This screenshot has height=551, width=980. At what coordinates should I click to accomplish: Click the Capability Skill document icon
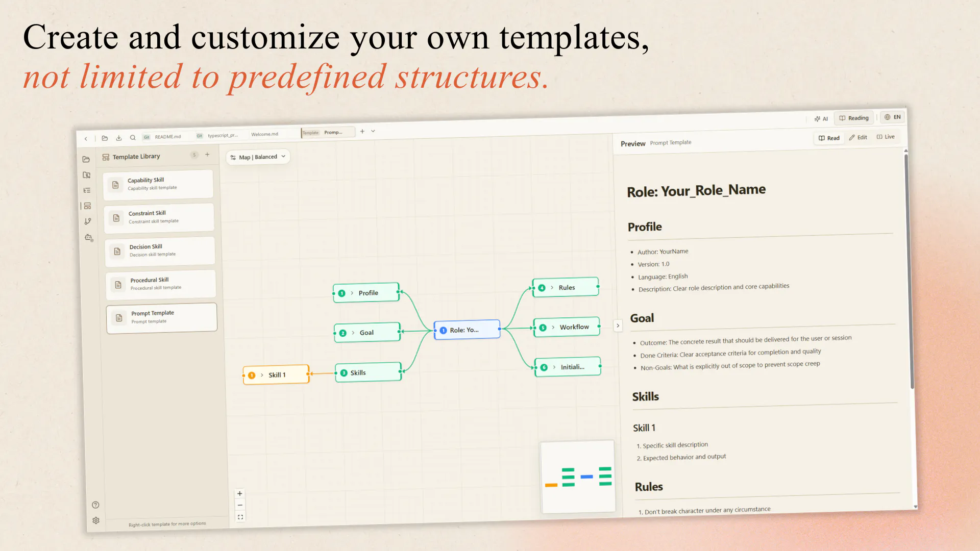115,185
